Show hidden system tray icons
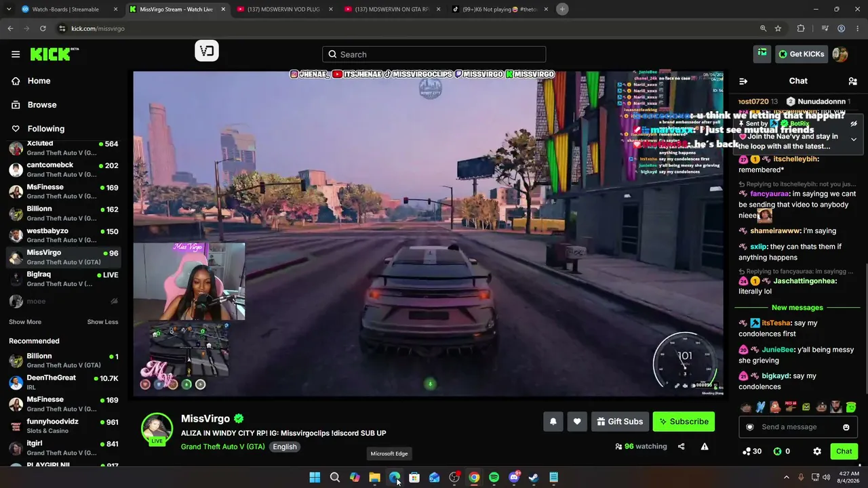The image size is (868, 488). [x=787, y=477]
